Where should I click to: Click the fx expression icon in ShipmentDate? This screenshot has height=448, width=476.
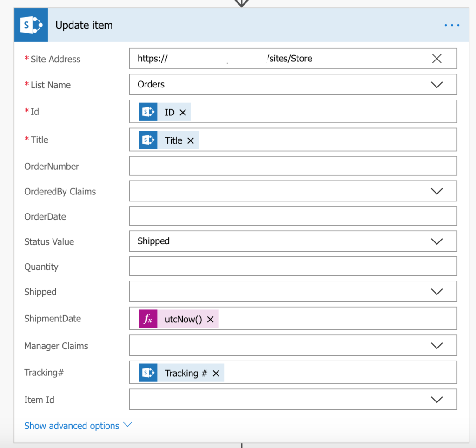point(148,319)
